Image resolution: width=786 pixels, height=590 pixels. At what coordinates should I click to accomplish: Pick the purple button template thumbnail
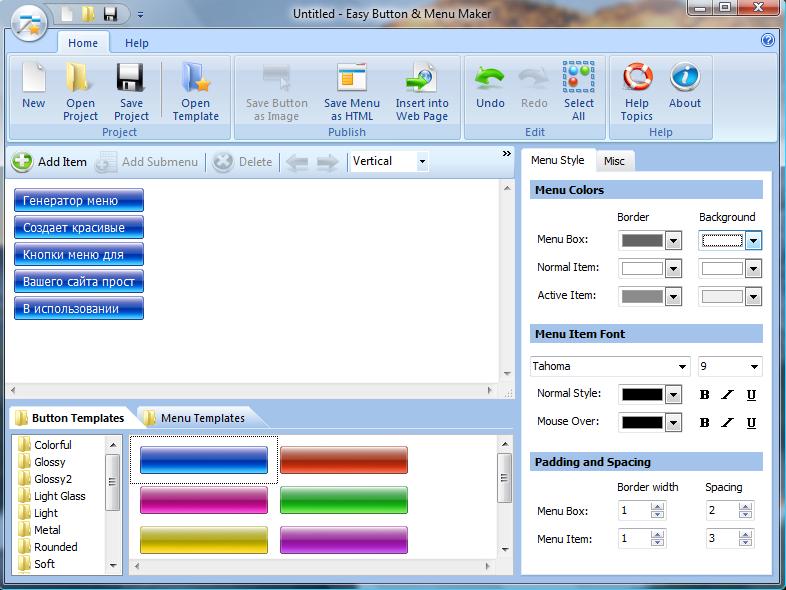pyautogui.click(x=344, y=540)
